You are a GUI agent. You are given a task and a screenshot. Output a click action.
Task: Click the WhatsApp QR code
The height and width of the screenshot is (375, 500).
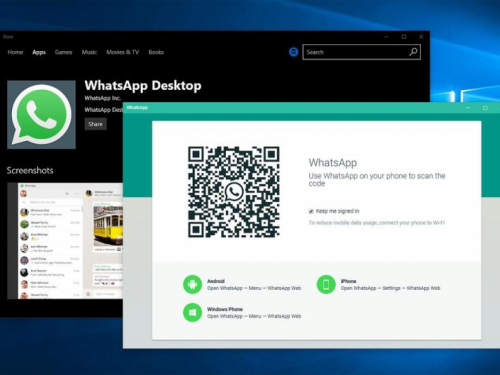click(234, 192)
